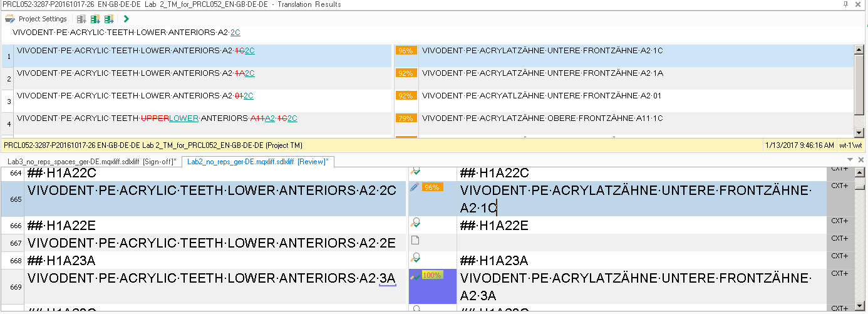Select translation result row number 1
Viewport: 868px width, 314px height.
9,56
